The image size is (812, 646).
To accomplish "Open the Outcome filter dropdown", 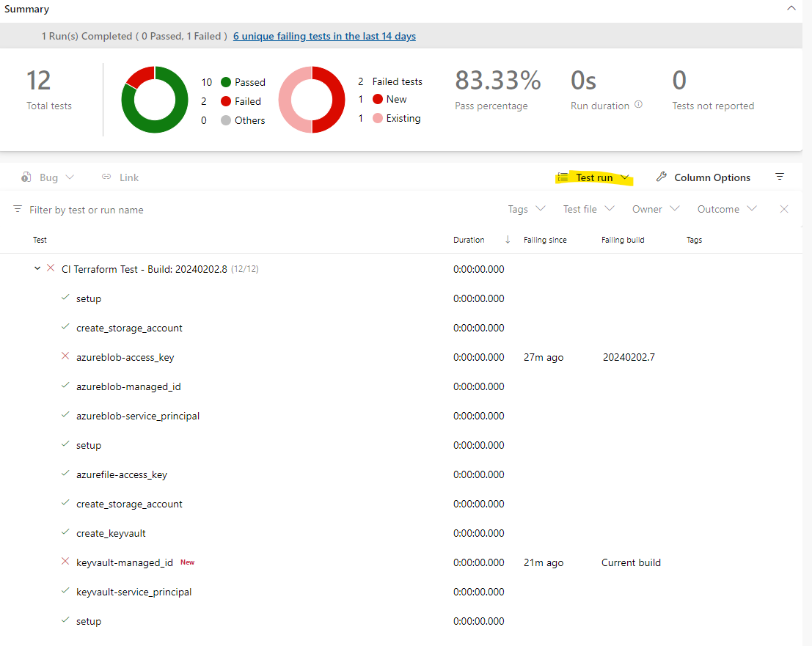I will point(727,209).
